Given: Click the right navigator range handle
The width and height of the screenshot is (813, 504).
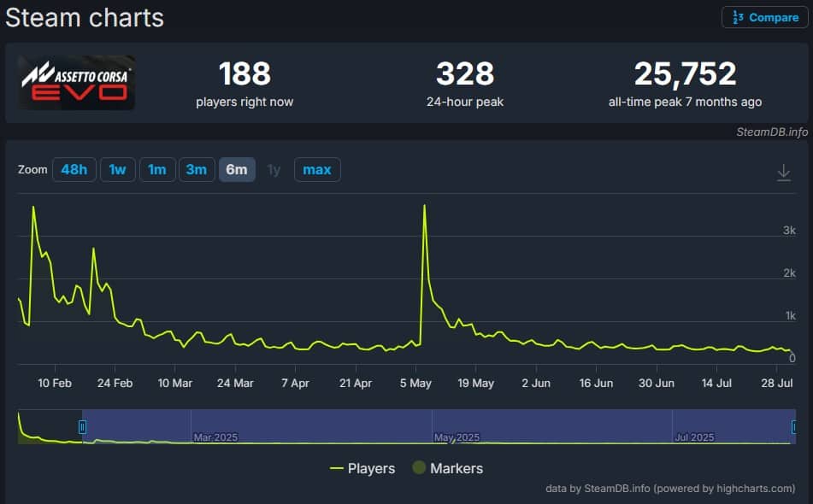Looking at the screenshot, I should click(794, 426).
